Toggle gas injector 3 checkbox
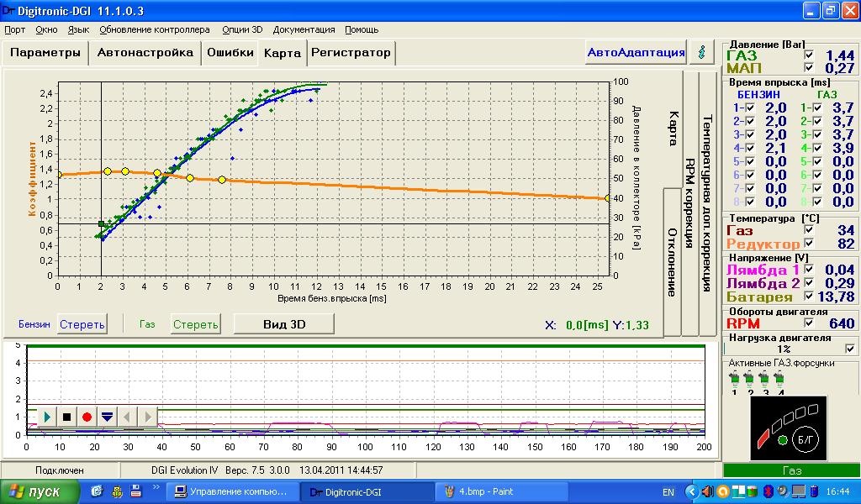Image resolution: width=861 pixels, height=504 pixels. pyautogui.click(x=817, y=135)
